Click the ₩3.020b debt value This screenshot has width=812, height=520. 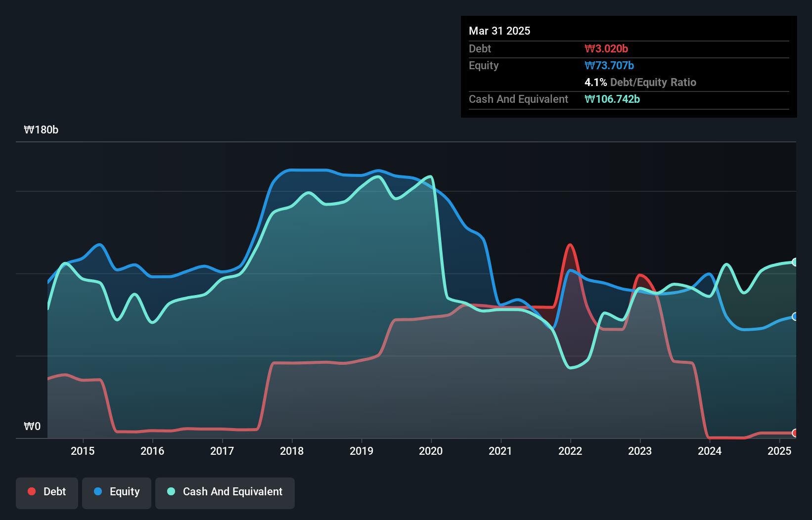(x=606, y=48)
